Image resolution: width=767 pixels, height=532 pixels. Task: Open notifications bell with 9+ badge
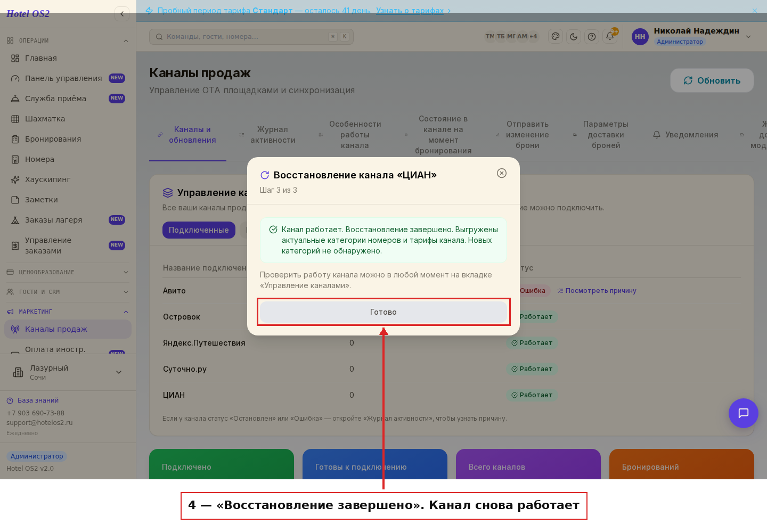(x=610, y=36)
